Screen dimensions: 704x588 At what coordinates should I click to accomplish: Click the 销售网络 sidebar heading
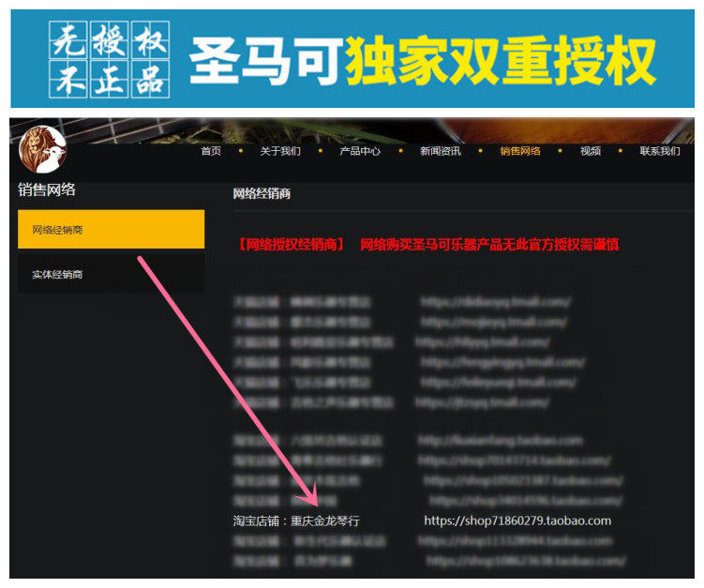[x=47, y=189]
